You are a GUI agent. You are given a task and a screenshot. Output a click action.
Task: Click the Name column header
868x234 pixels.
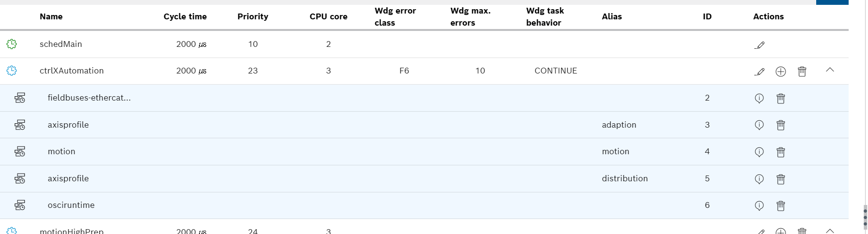[51, 16]
